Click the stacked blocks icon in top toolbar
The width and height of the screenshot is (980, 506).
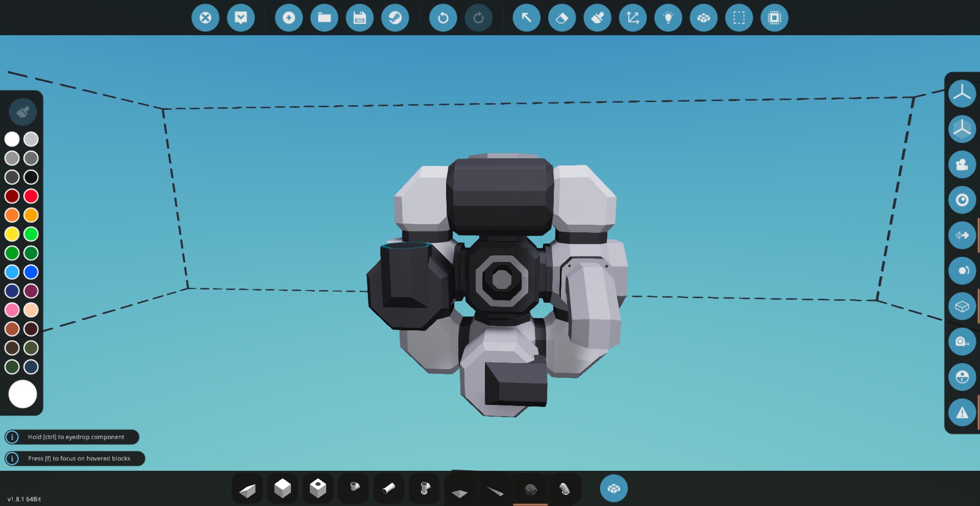pyautogui.click(x=704, y=18)
